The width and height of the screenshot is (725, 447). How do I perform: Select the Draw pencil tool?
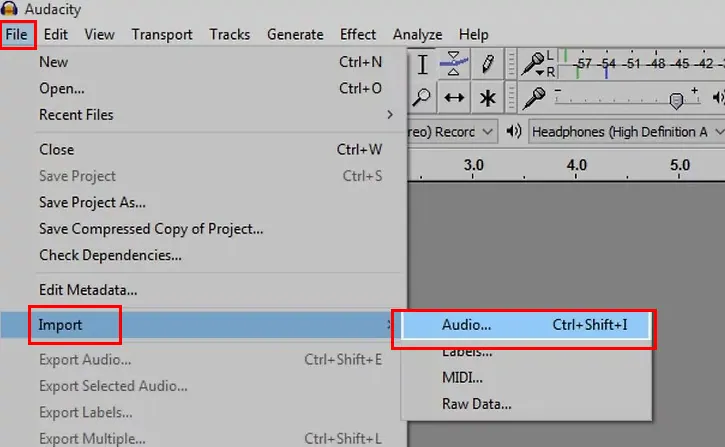coord(487,64)
